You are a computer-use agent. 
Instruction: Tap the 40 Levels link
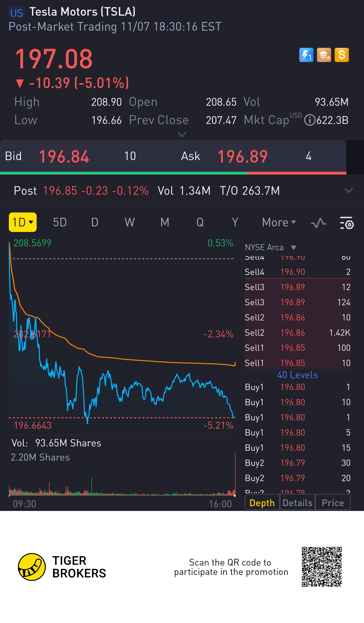[x=297, y=375]
